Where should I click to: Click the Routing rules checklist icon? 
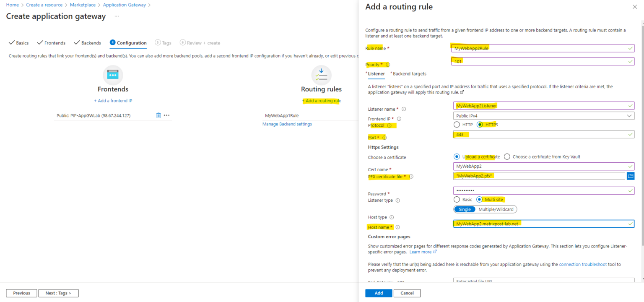(321, 75)
